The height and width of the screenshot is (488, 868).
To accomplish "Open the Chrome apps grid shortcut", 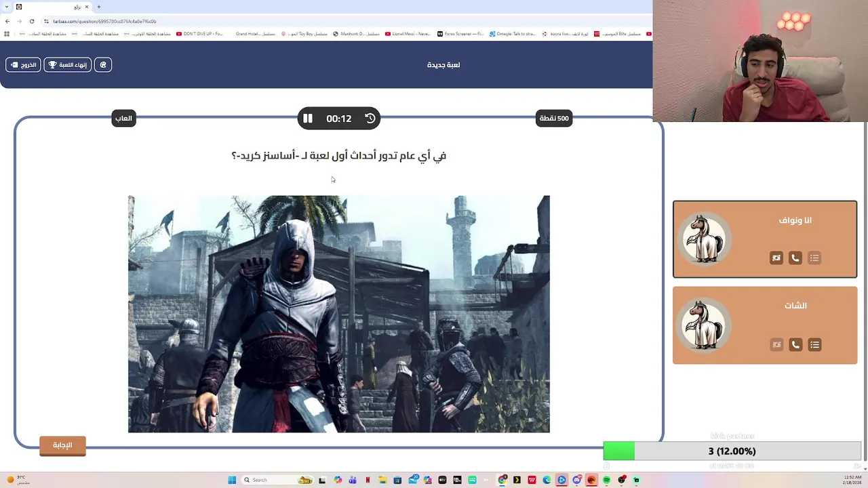I will (7, 34).
